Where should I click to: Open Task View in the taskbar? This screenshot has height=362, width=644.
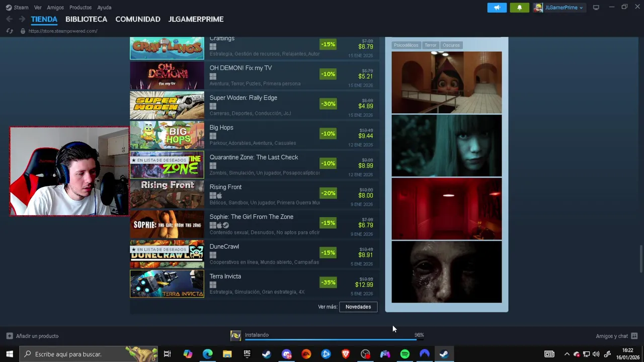coord(168,354)
